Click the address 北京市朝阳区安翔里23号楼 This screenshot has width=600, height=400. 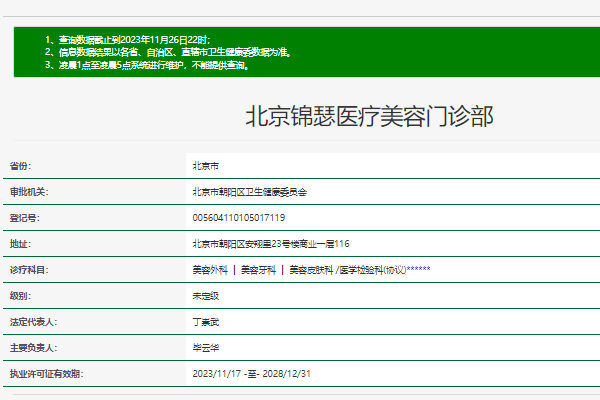270,244
